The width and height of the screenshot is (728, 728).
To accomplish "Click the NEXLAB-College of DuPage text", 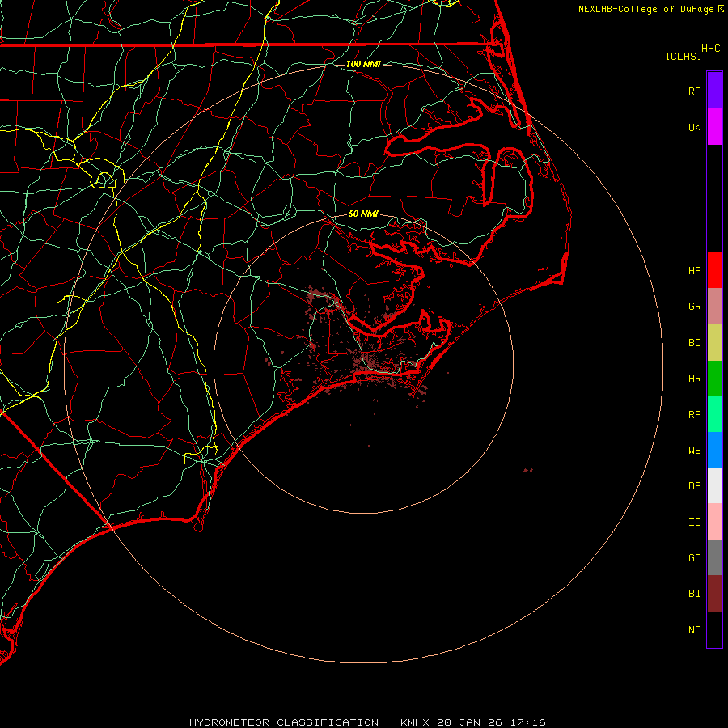I will 646,9.
